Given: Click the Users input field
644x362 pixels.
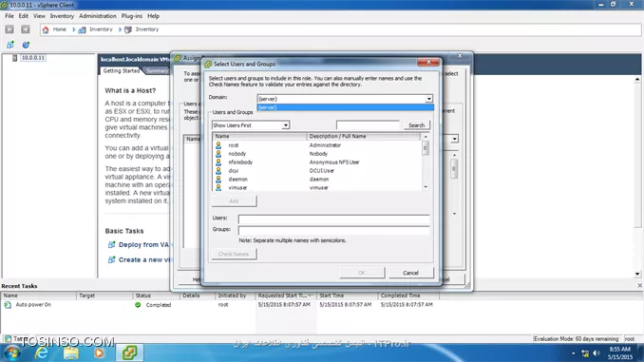Looking at the screenshot, I should [x=334, y=219].
